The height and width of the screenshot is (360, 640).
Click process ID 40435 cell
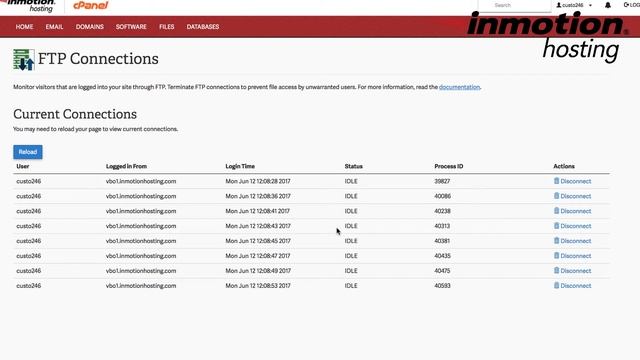tap(442, 256)
